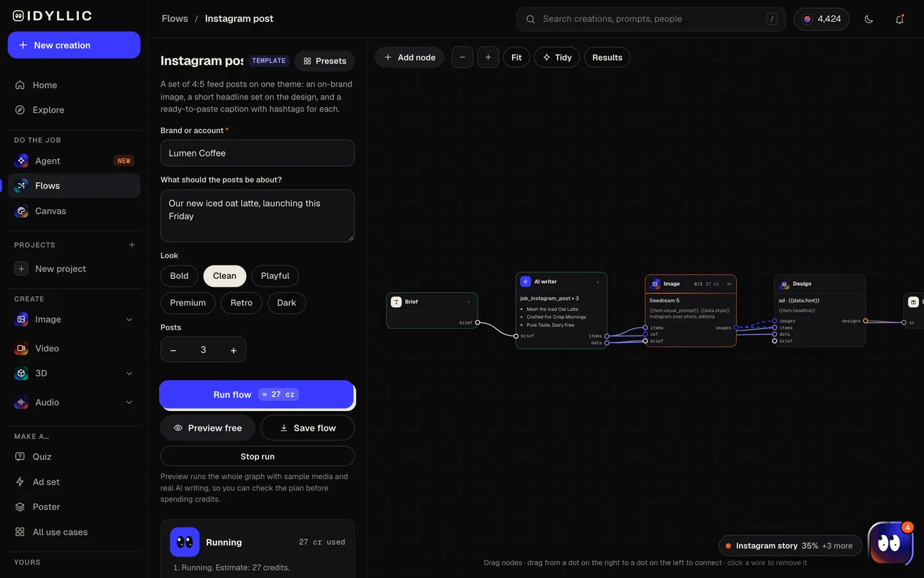Open Video creation in the sidebar
The height and width of the screenshot is (578, 924).
pyautogui.click(x=74, y=348)
